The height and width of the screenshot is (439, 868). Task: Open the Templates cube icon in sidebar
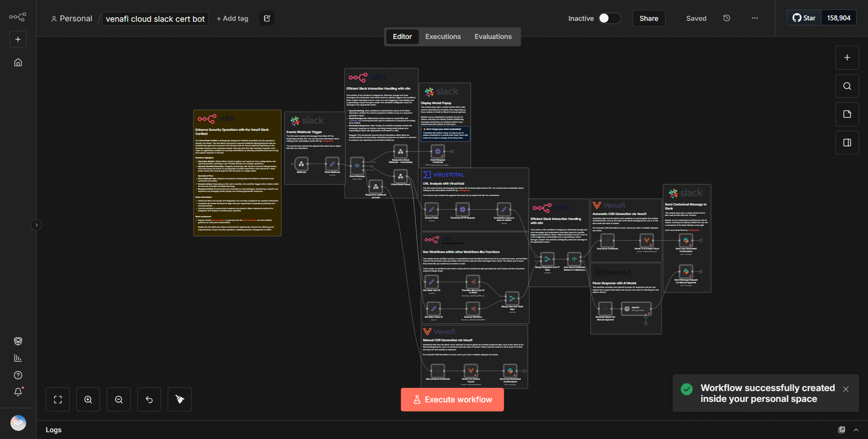pos(18,341)
